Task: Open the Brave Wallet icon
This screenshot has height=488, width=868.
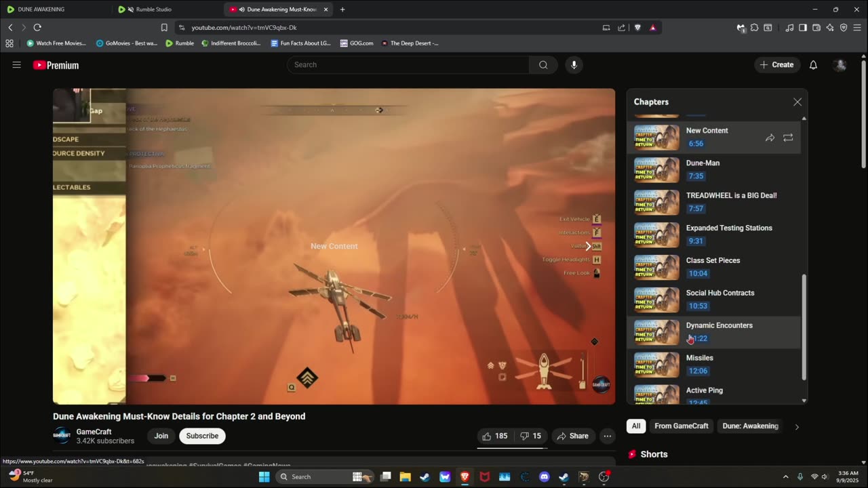Action: (816, 28)
